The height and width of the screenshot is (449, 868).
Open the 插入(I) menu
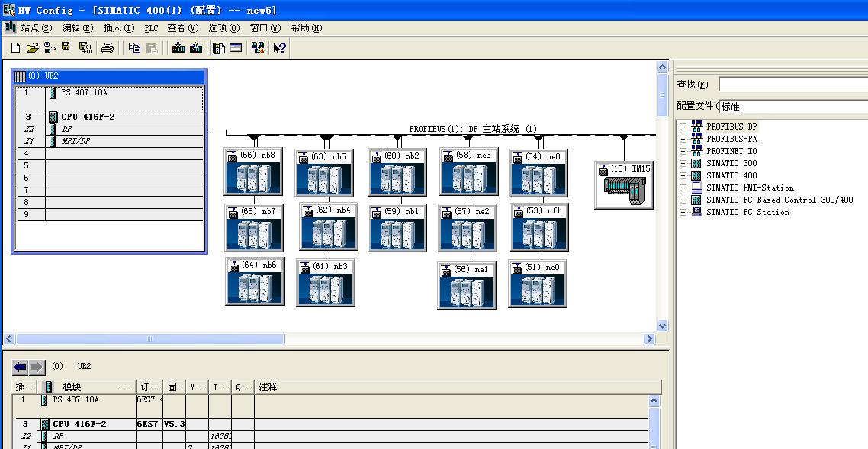119,28
